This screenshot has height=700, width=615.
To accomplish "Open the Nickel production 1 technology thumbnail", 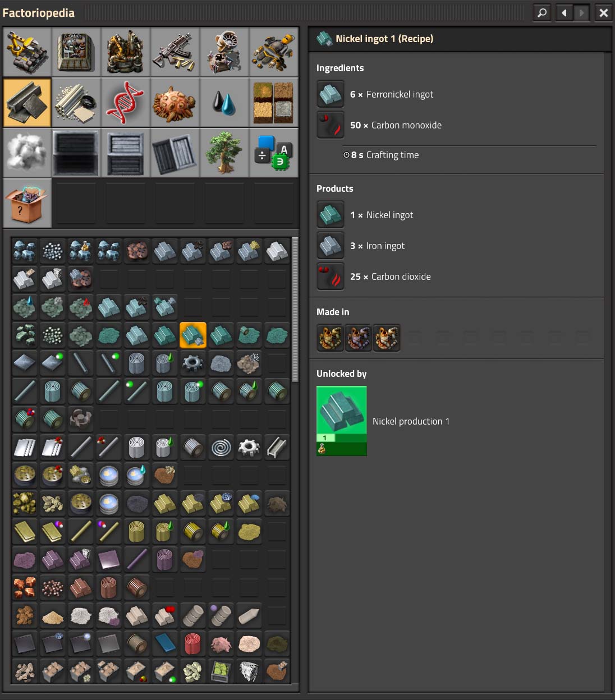I will [x=342, y=421].
